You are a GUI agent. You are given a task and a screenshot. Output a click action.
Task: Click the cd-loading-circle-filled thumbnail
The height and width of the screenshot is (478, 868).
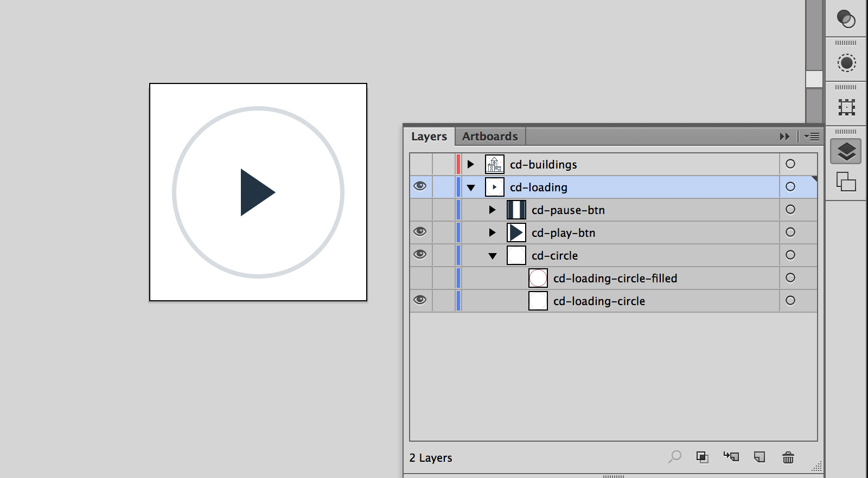click(x=538, y=278)
